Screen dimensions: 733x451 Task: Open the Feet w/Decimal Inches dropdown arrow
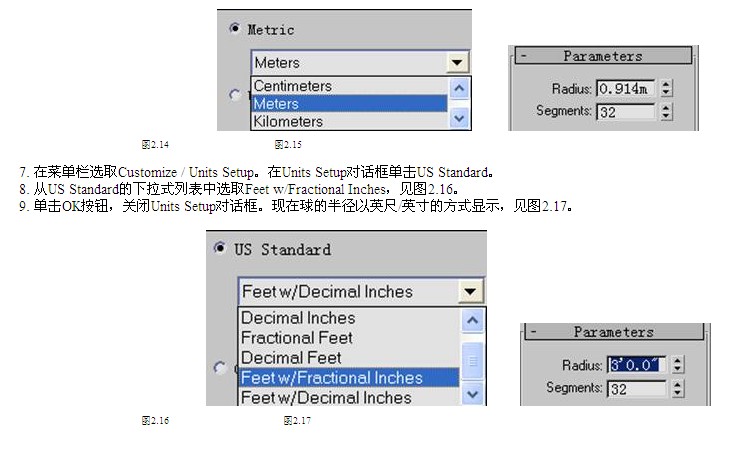coord(471,292)
